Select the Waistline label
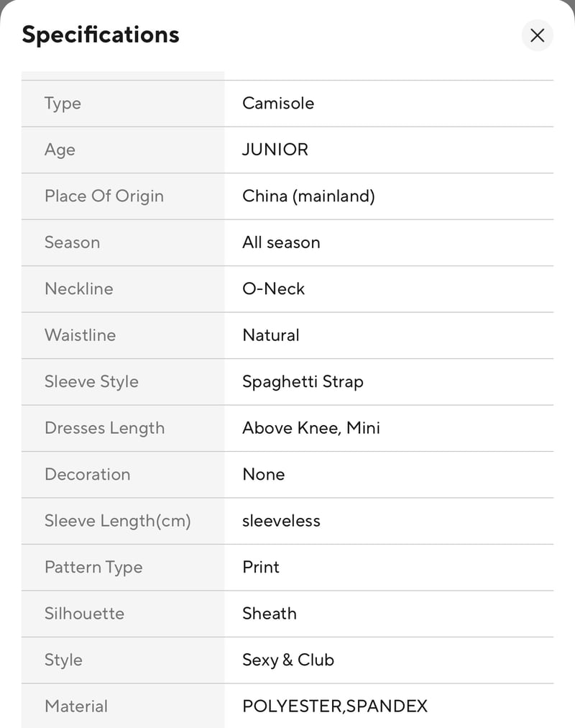The width and height of the screenshot is (575, 728). coord(80,335)
